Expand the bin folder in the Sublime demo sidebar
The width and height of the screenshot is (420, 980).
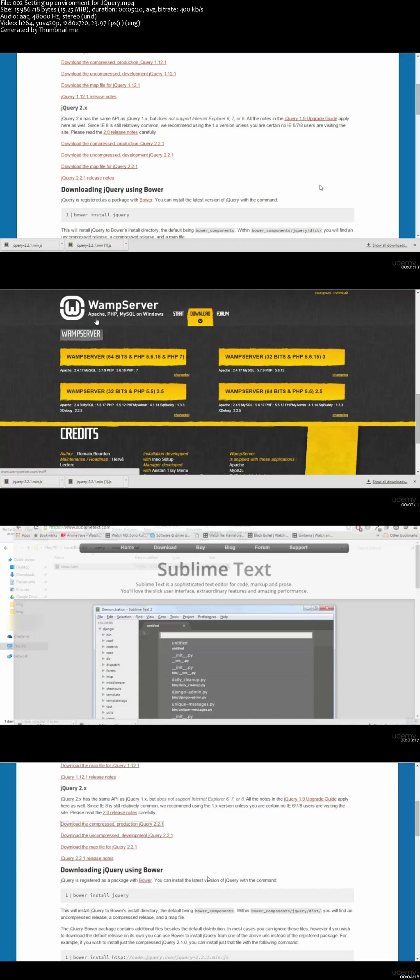103,635
